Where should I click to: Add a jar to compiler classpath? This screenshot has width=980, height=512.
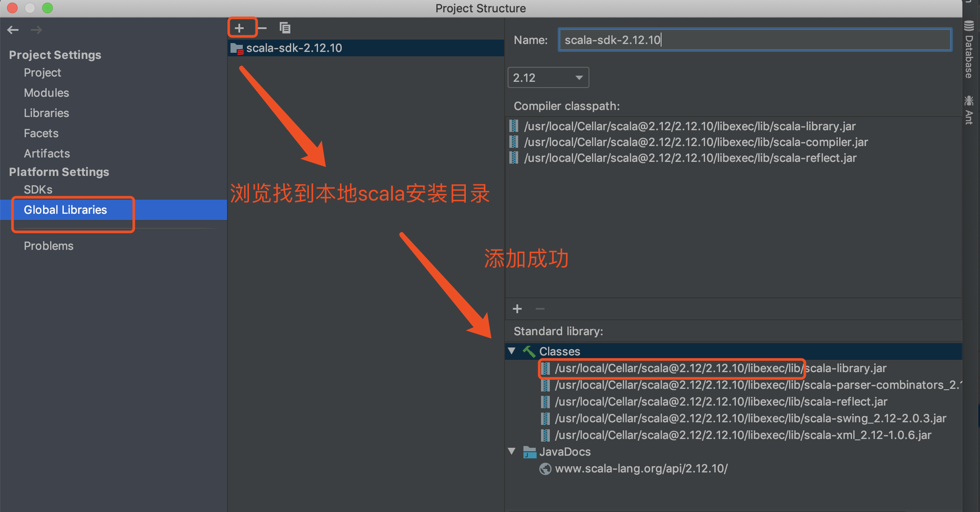coord(517,309)
